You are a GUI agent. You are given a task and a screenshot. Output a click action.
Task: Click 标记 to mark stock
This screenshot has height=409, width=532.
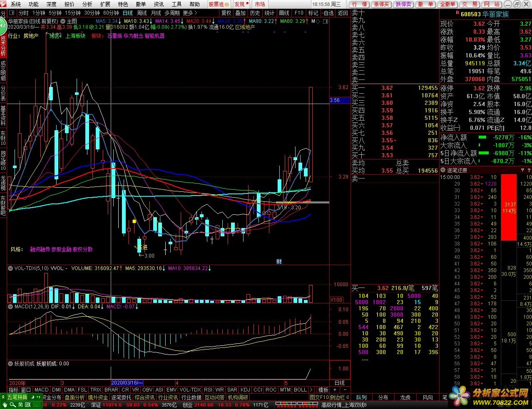coord(313,13)
